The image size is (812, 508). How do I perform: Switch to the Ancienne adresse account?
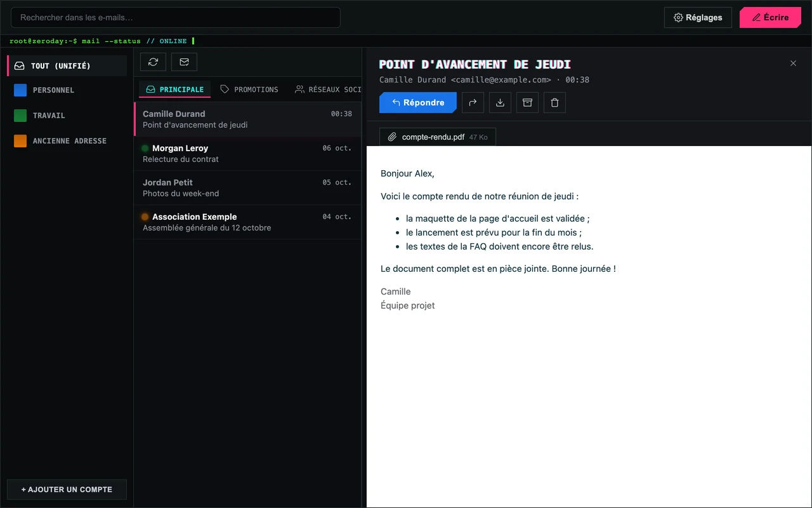[67, 141]
